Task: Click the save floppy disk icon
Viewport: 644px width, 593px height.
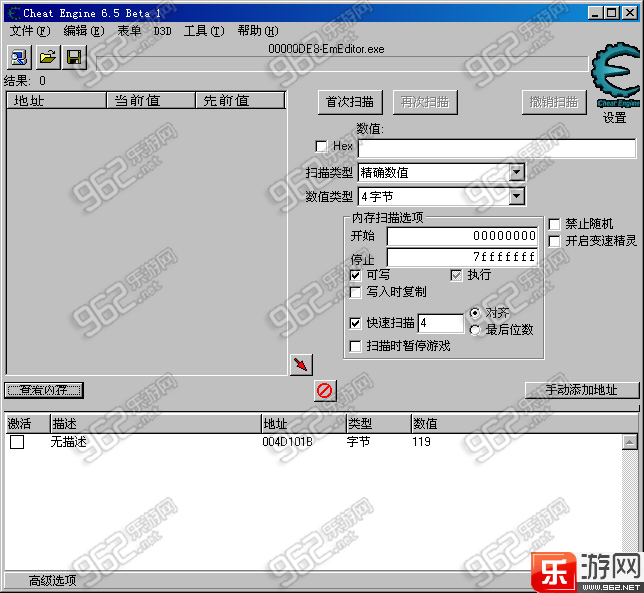Action: pos(74,57)
